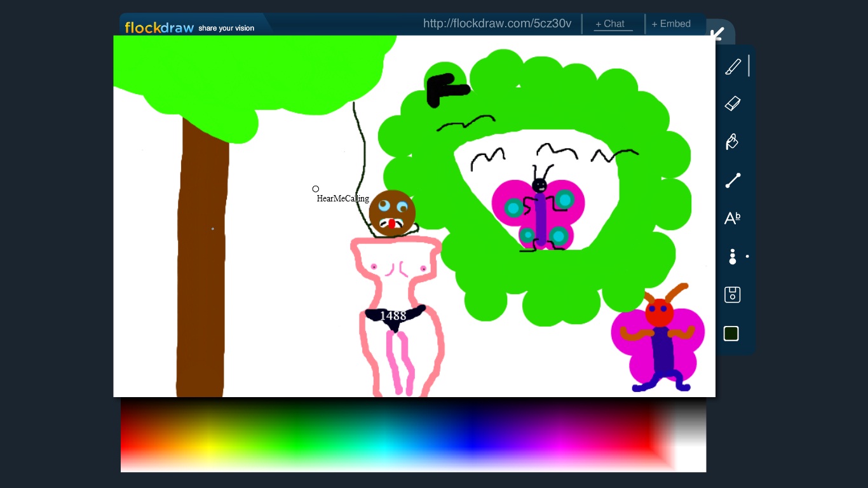The height and width of the screenshot is (488, 868).
Task: Click the collapse arrow above the toolbar
Action: pyautogui.click(x=717, y=34)
